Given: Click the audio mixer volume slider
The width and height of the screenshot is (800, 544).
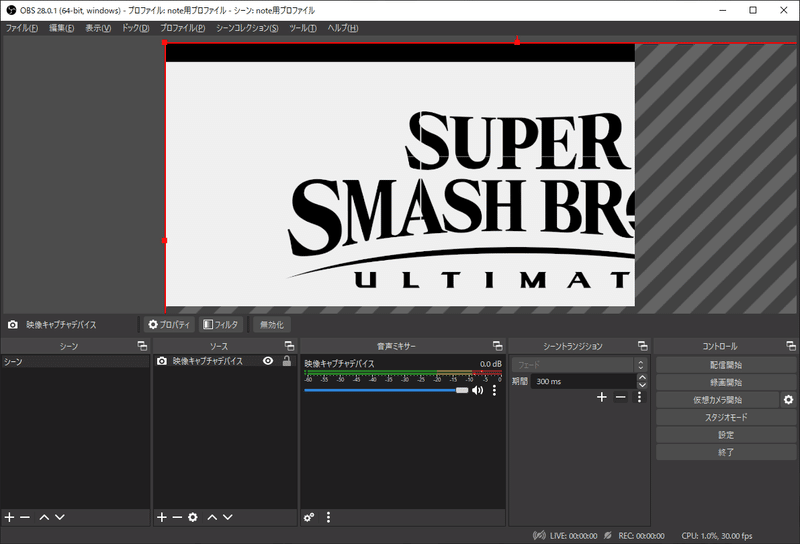Looking at the screenshot, I should (x=386, y=390).
